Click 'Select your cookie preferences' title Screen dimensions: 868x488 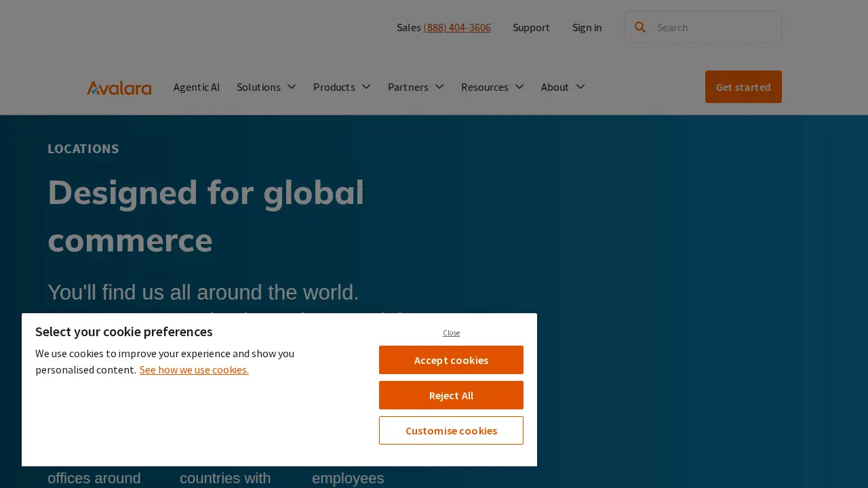point(124,331)
